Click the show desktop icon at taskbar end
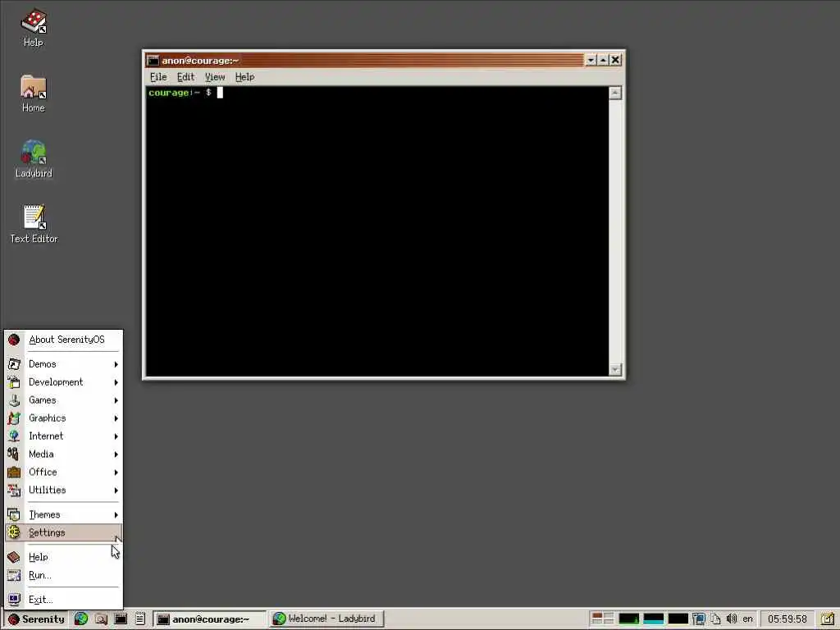Viewport: 840px width, 630px height. tap(828, 619)
